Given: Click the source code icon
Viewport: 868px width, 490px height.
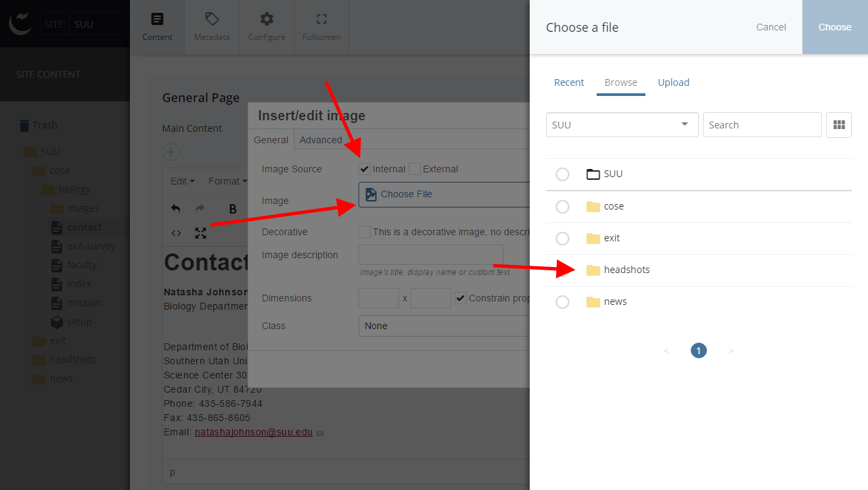Looking at the screenshot, I should [x=176, y=233].
